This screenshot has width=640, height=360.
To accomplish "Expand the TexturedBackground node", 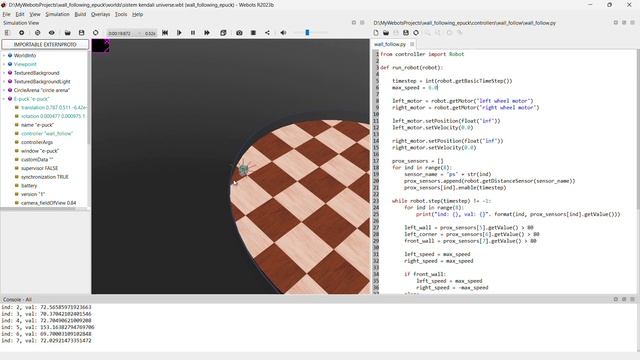I will [x=4, y=73].
